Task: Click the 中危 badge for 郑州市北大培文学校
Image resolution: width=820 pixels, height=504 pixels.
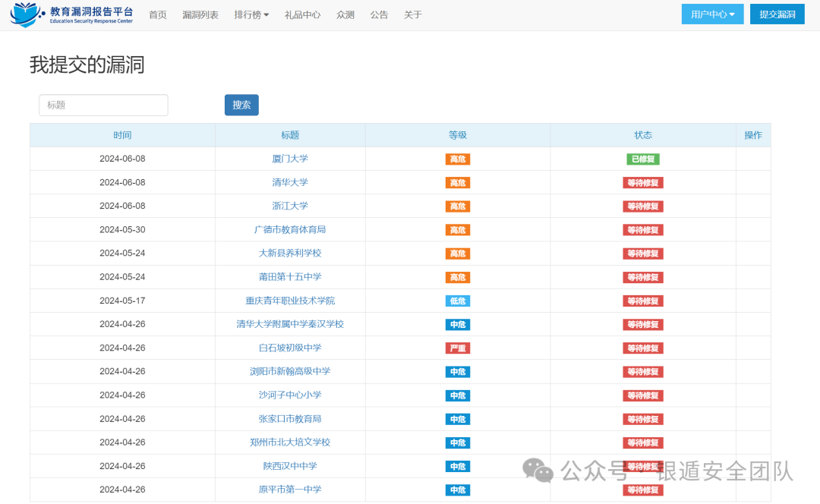Action: click(x=458, y=443)
